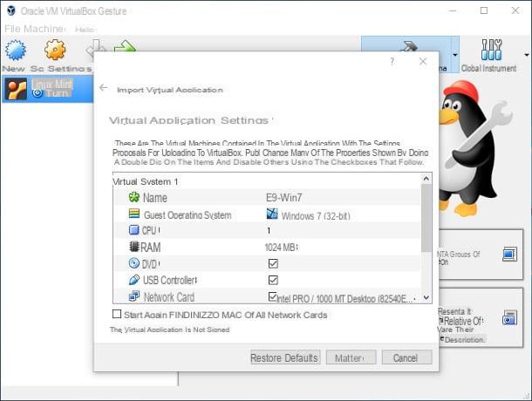532x401 pixels.
Task: Click the Guest Operating System label
Action: pos(188,215)
